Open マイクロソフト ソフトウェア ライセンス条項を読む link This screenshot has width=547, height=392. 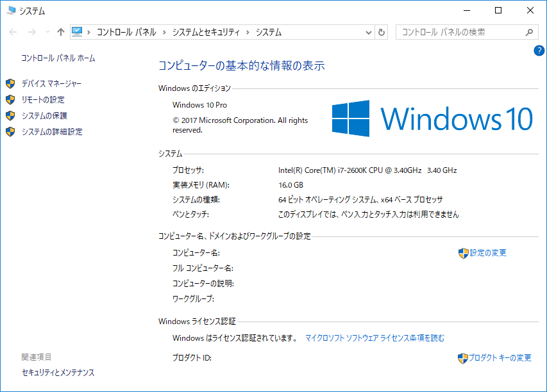374,338
